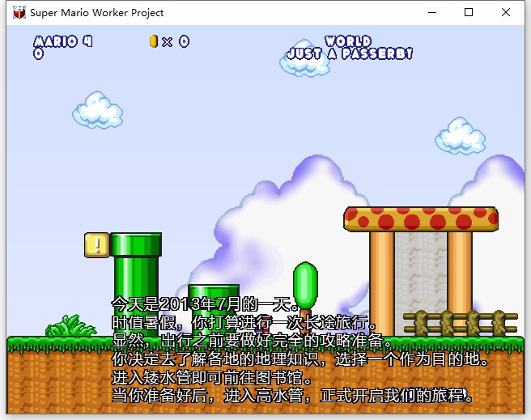Click the red-spotted mushroom platform
The height and width of the screenshot is (420, 531).
tap(421, 219)
